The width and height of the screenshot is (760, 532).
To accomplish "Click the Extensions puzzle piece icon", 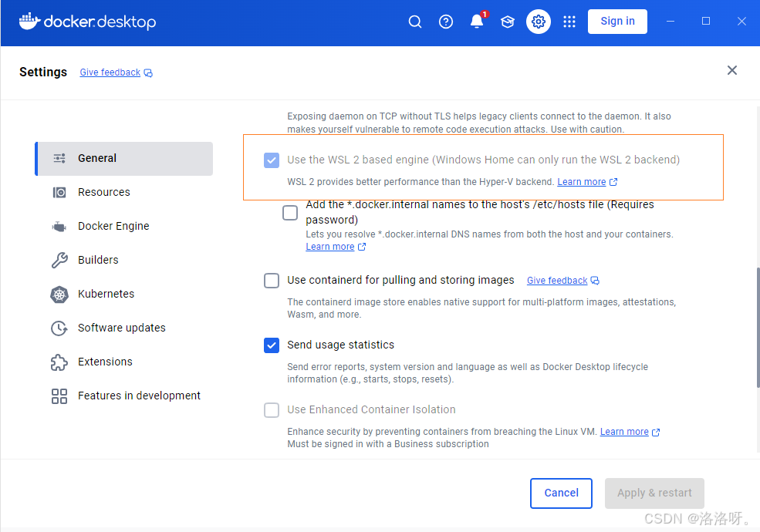I will point(59,362).
